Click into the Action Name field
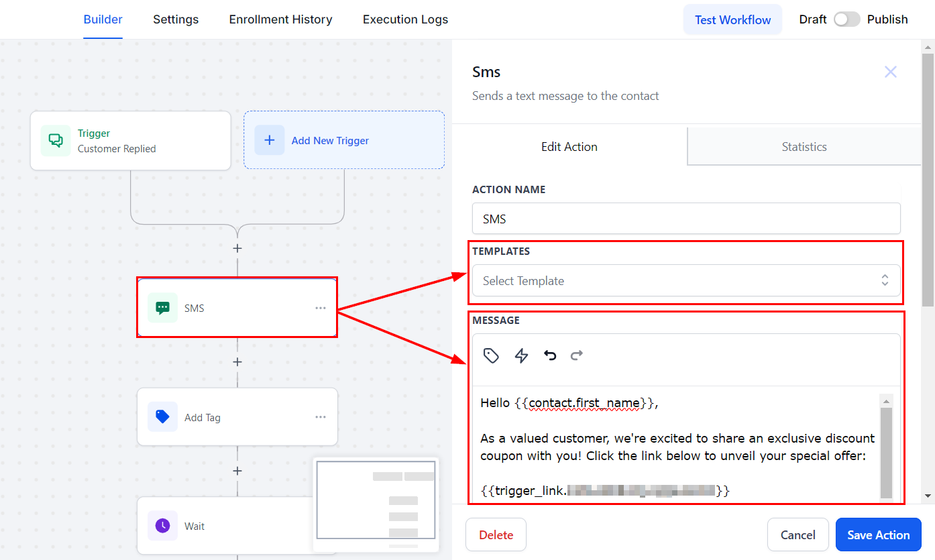Viewport: 935px width, 560px height. [x=686, y=219]
